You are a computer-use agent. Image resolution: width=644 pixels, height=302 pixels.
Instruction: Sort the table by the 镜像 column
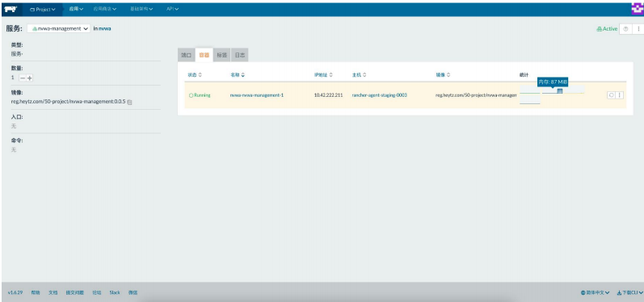(x=443, y=75)
